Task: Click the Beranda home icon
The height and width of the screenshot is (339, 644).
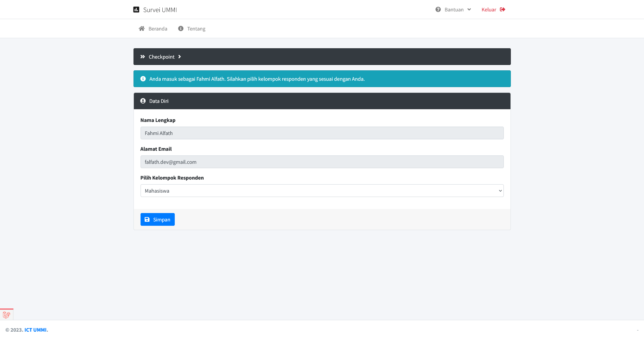Action: (x=142, y=29)
